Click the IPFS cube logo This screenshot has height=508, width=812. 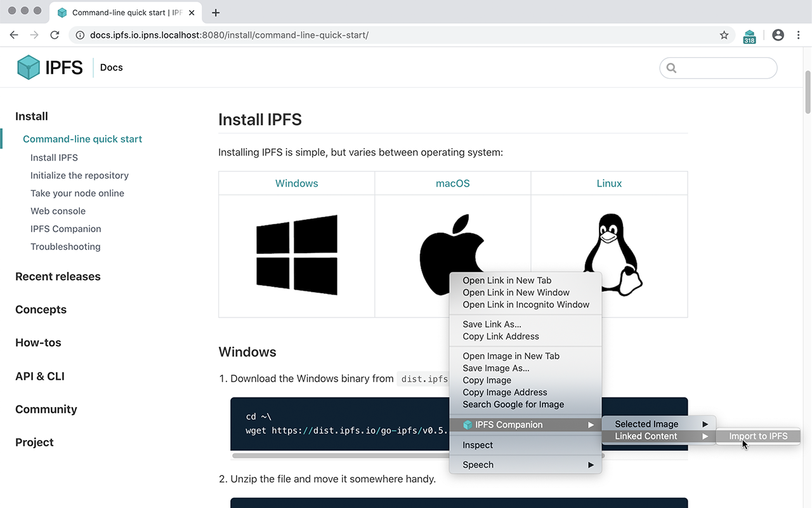28,67
